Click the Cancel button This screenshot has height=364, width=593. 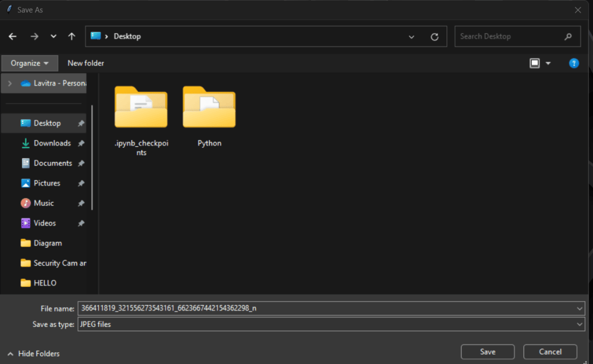(x=550, y=352)
